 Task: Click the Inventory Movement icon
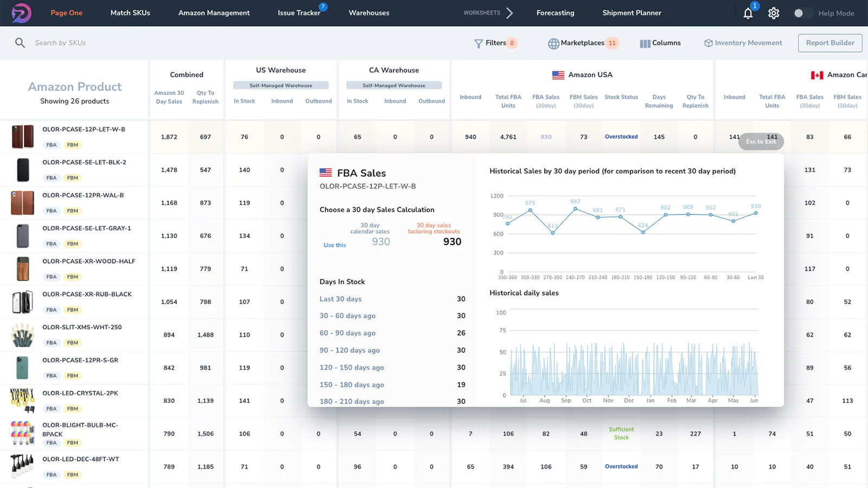point(707,43)
